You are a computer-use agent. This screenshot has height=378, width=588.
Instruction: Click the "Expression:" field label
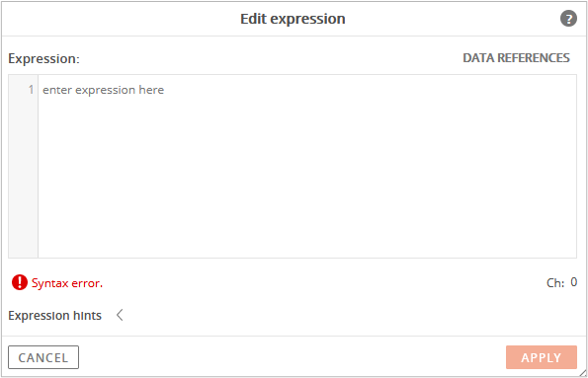43,59
